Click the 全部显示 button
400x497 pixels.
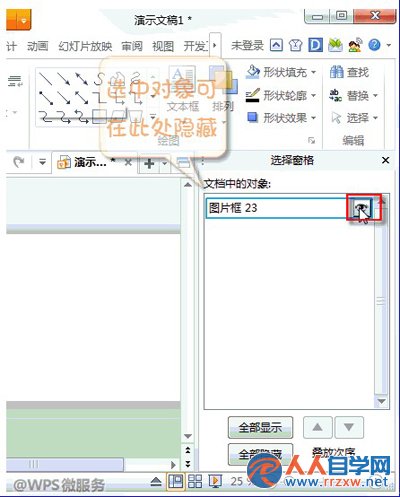click(260, 427)
